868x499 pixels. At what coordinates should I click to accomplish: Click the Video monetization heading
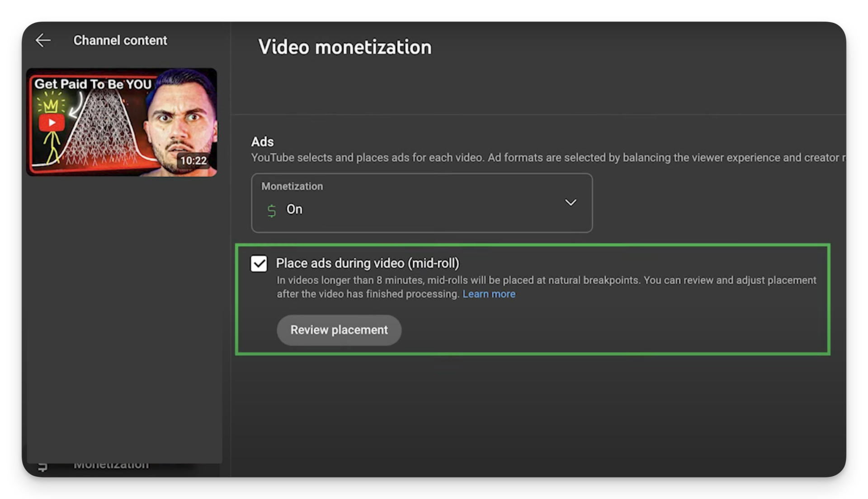pyautogui.click(x=344, y=47)
